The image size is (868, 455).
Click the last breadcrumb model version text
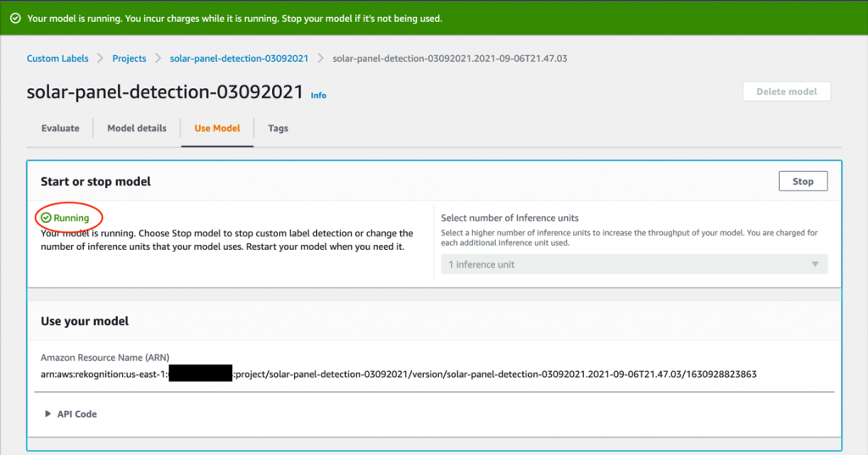449,58
